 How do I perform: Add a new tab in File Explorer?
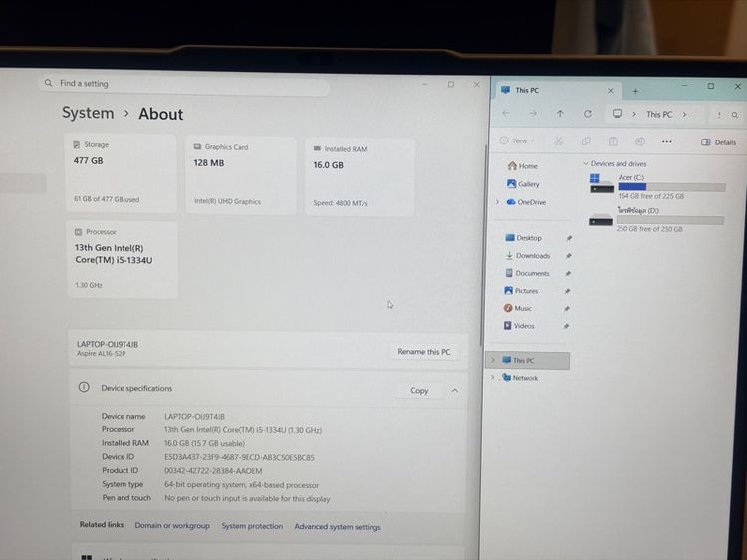point(635,91)
